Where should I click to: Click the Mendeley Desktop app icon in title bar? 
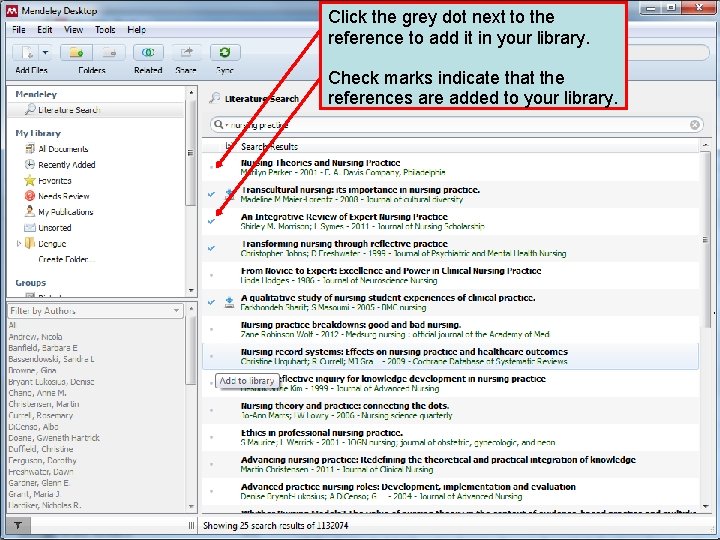tap(12, 10)
